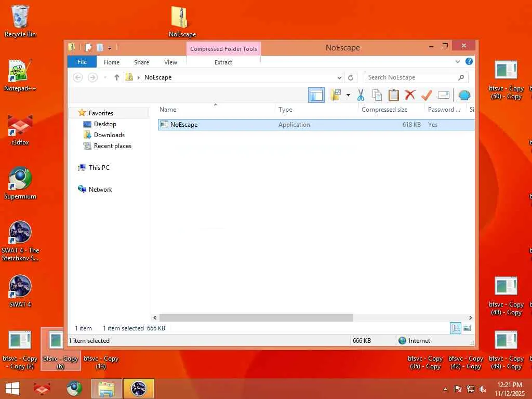
Task: Sort by Compressed size column header
Action: point(384,110)
